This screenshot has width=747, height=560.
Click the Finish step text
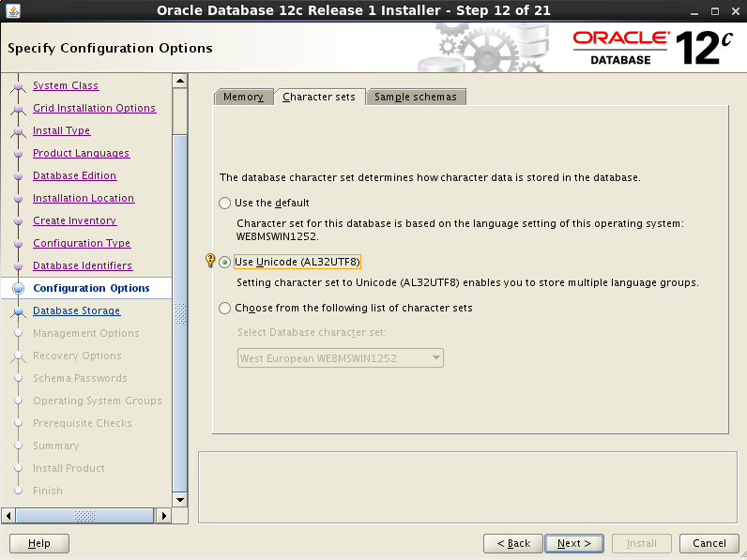[x=48, y=491]
